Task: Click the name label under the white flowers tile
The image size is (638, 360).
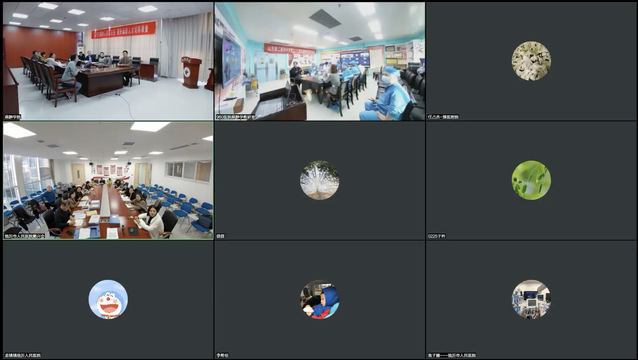Action: (x=443, y=117)
